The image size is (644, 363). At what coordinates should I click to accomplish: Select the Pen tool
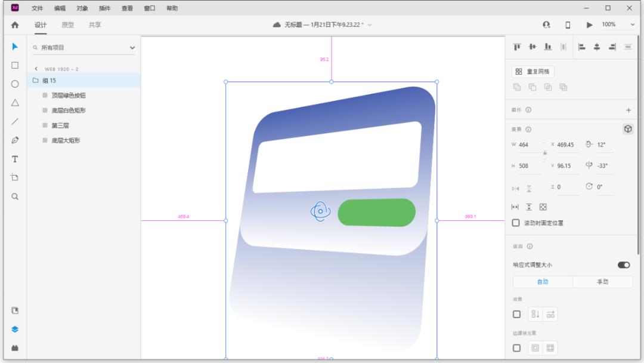tap(15, 140)
